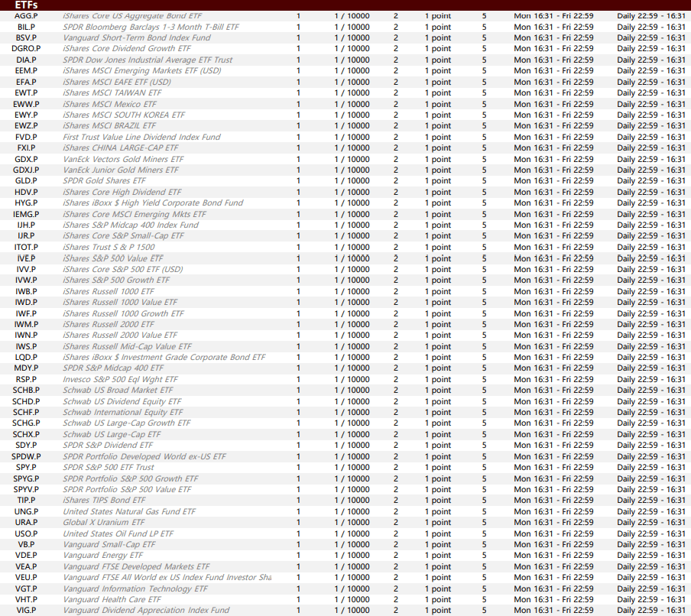The width and height of the screenshot is (691, 616).
Task: Click iShares Russell 1000 ETF name
Action: [109, 291]
